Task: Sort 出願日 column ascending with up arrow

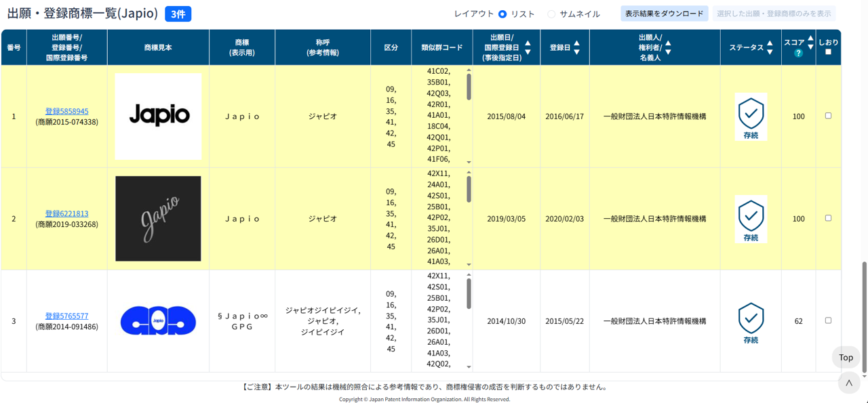Action: point(528,43)
